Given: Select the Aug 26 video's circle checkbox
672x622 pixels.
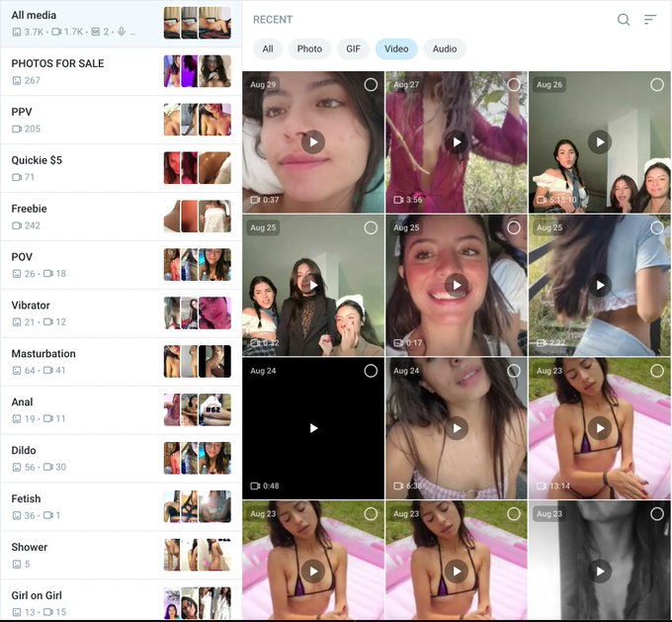Looking at the screenshot, I should (x=656, y=84).
